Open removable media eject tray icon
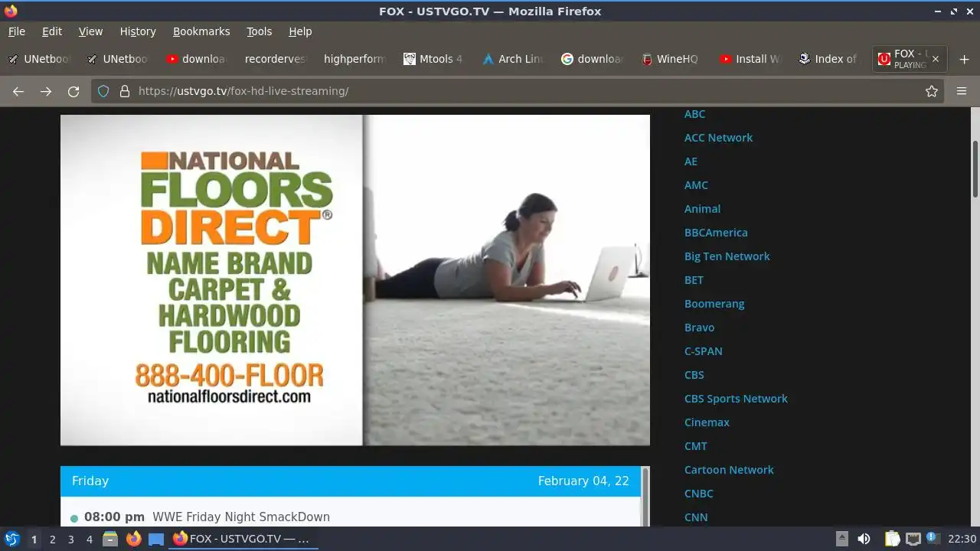The width and height of the screenshot is (980, 551). 841,539
